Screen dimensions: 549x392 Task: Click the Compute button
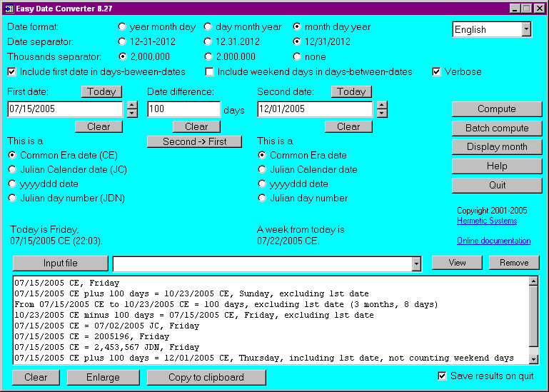pyautogui.click(x=497, y=109)
